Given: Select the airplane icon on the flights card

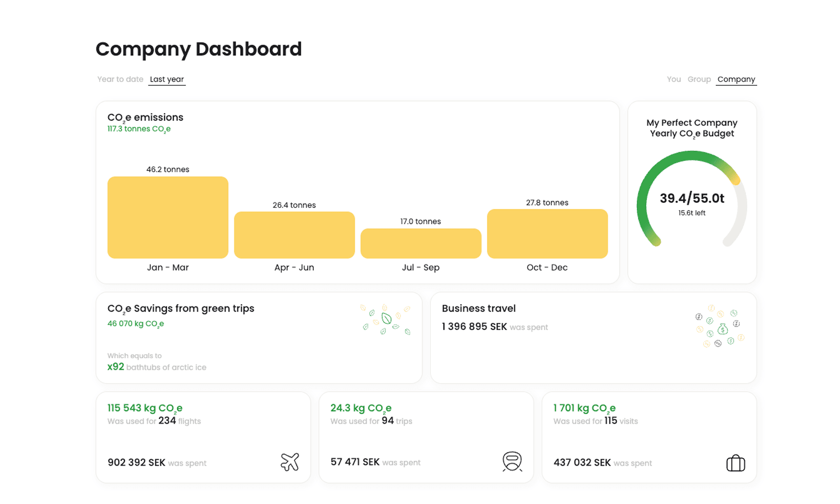Looking at the screenshot, I should point(290,462).
